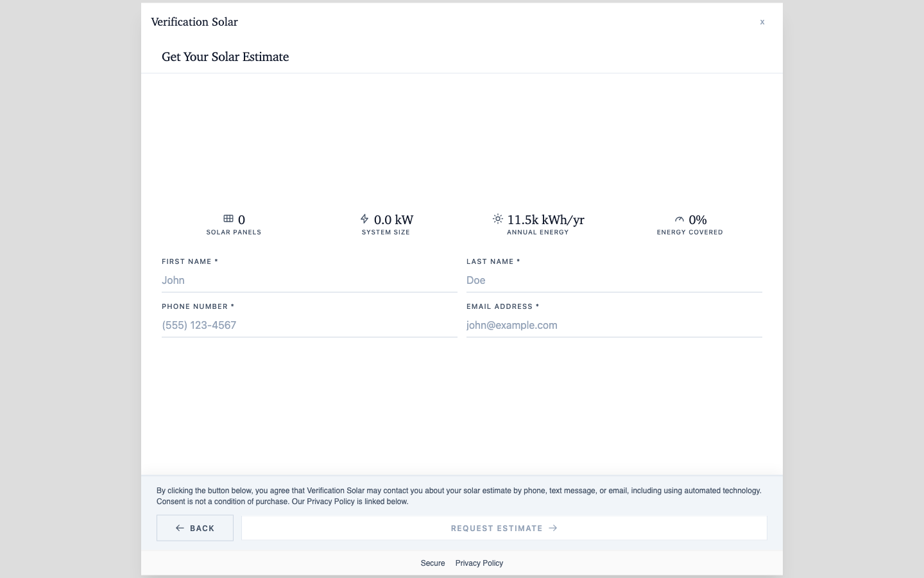The width and height of the screenshot is (924, 578).
Task: Click the Verification Solar title
Action: [x=194, y=22]
